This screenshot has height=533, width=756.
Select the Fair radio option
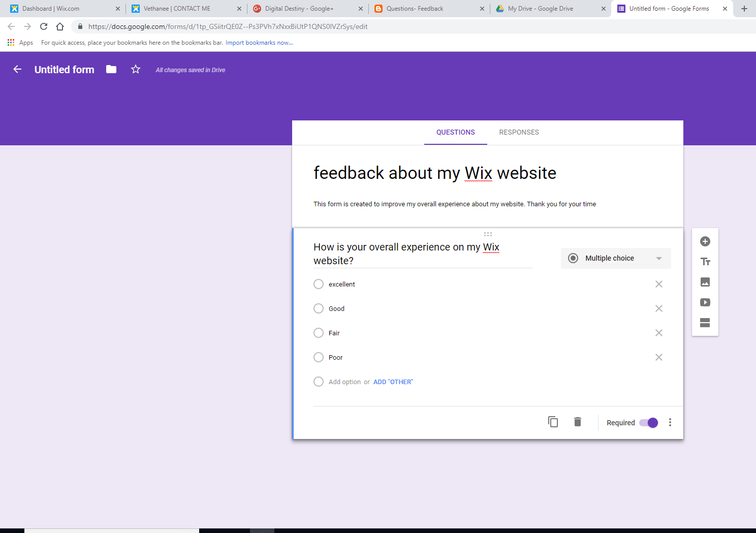point(319,333)
